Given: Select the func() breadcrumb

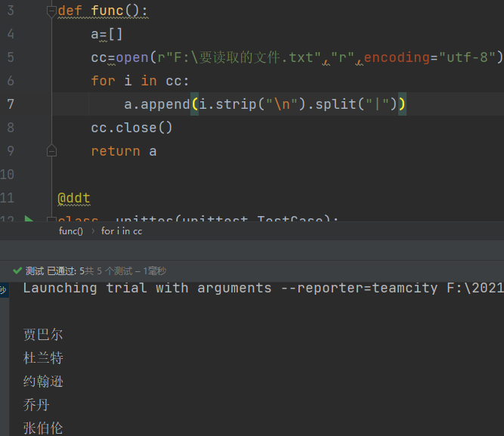Looking at the screenshot, I should pos(71,231).
